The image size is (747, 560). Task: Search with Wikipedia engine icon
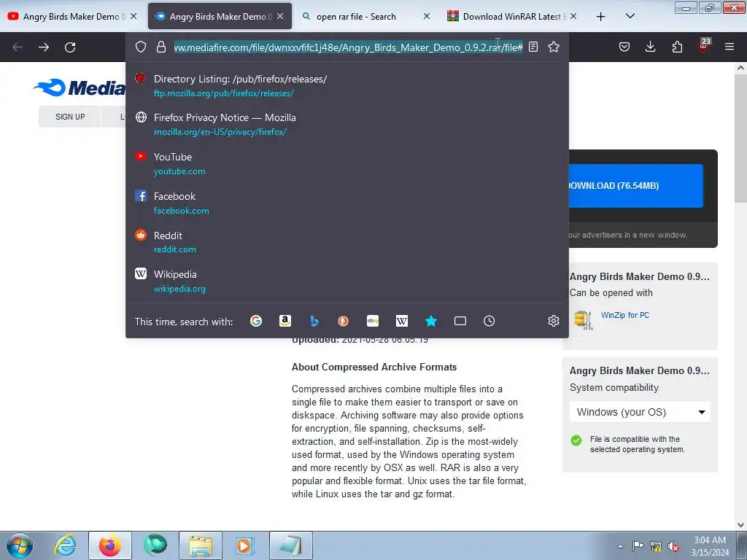tap(402, 321)
